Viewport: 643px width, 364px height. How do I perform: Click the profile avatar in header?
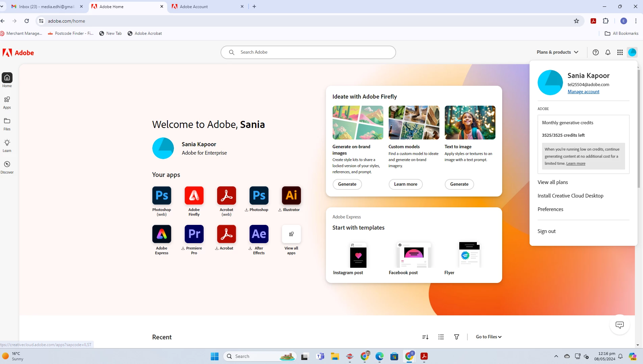[x=632, y=52]
